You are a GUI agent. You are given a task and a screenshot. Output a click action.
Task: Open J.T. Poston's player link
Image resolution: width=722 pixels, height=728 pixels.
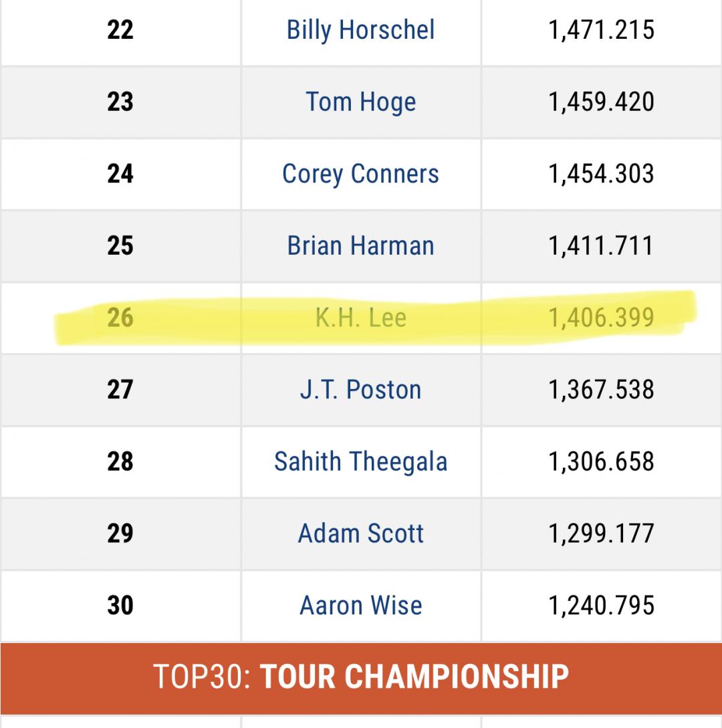click(x=360, y=389)
